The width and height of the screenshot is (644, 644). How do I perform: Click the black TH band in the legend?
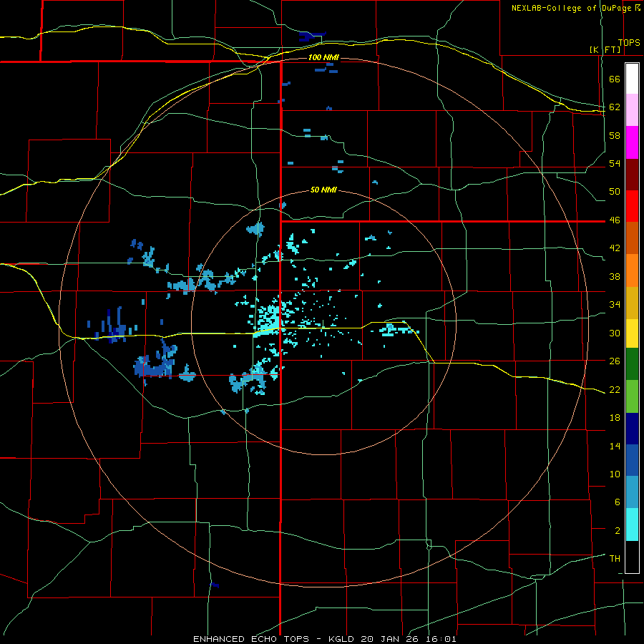point(632,557)
